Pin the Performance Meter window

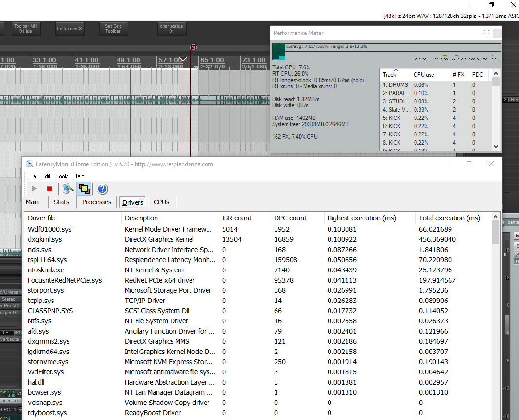click(x=486, y=33)
